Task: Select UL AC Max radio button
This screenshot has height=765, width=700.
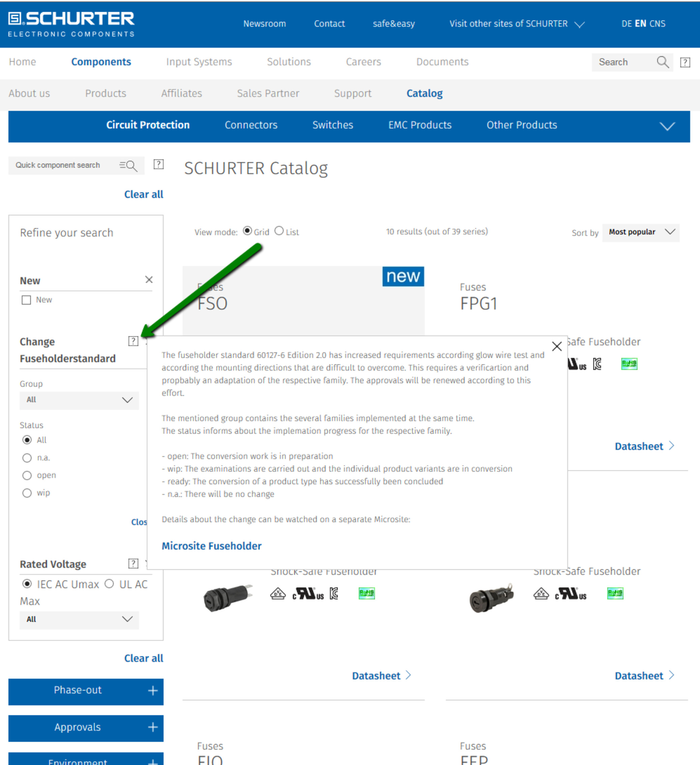Action: coord(109,584)
